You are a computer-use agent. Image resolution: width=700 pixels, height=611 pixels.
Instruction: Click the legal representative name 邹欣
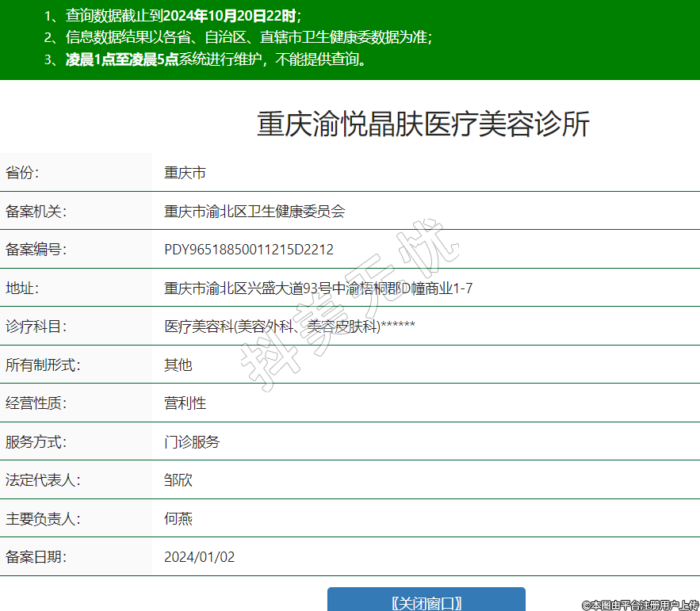click(178, 480)
